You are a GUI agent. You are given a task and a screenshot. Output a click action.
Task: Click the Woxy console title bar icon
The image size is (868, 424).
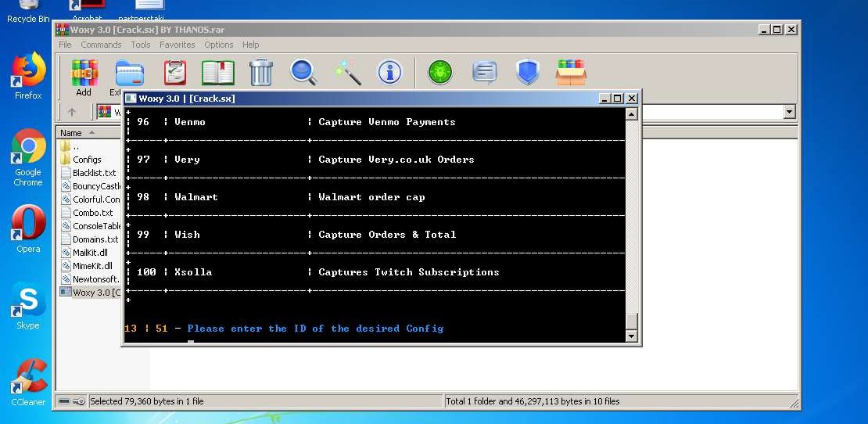[x=131, y=99]
